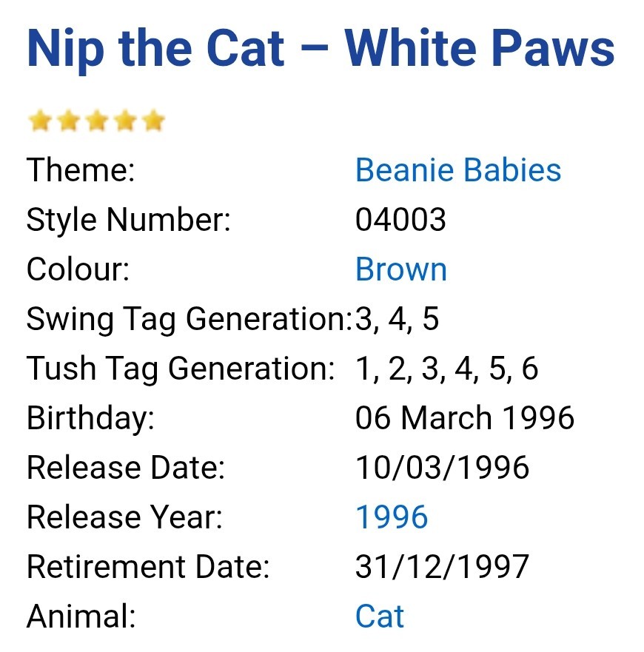Click the Retirement Date label
Viewport: 644px width, 652px height.
click(148, 567)
